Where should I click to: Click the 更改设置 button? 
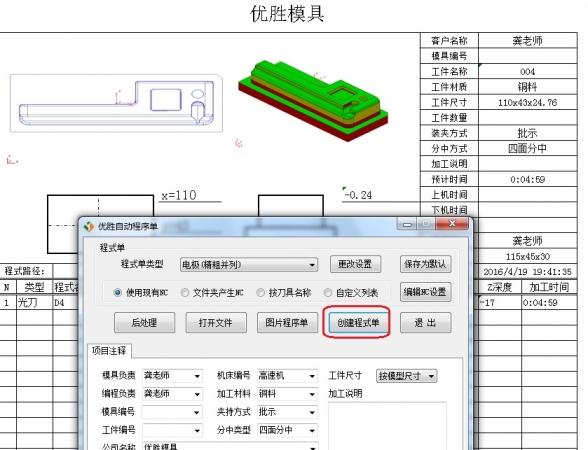[x=355, y=264]
